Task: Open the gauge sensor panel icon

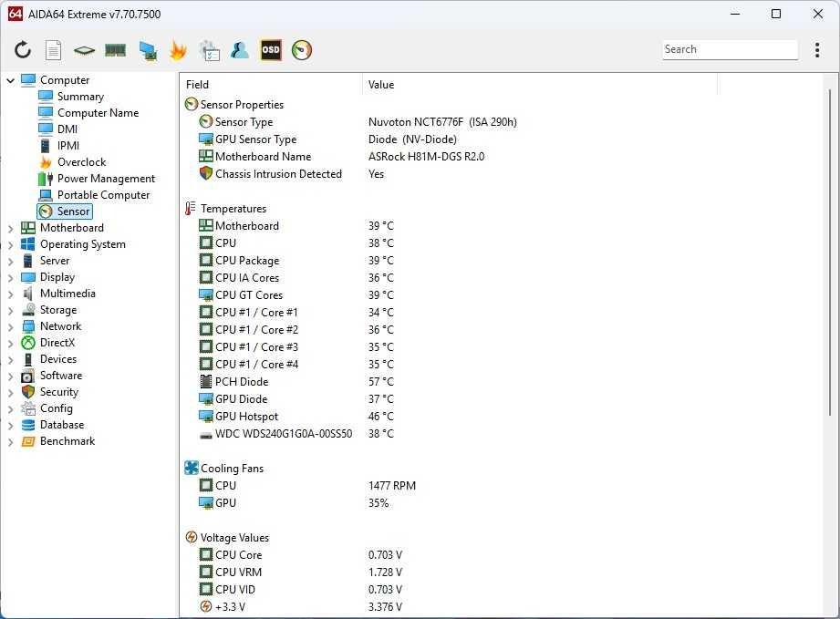Action: click(302, 50)
